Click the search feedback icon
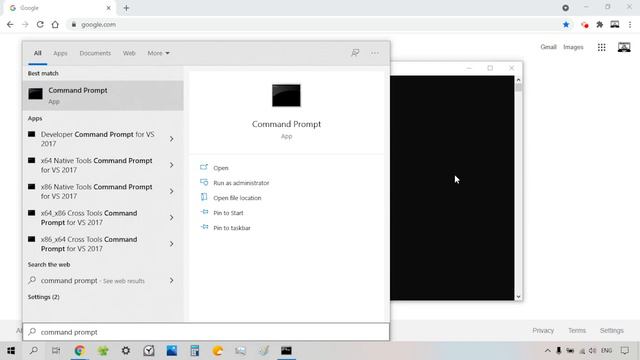Screen dimensions: 640x360 tap(355, 53)
